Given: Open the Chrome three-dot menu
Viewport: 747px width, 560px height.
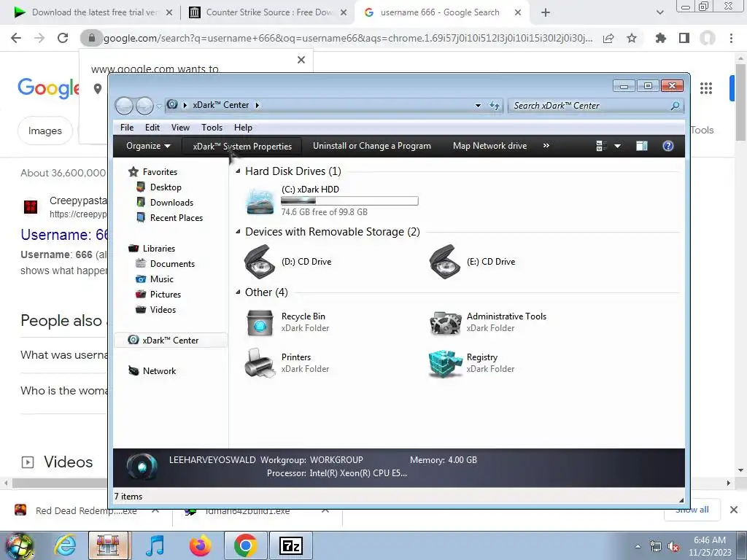Looking at the screenshot, I should pyautogui.click(x=731, y=38).
